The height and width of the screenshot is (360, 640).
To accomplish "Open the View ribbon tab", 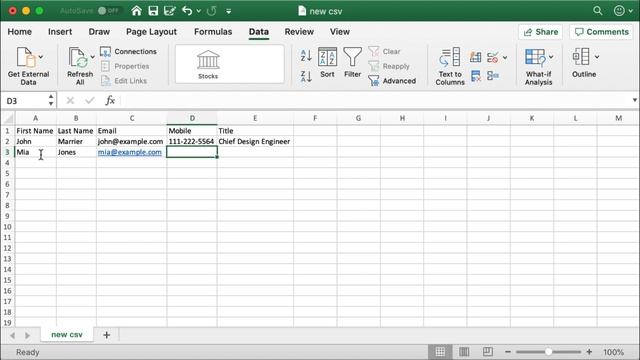I will pyautogui.click(x=340, y=31).
